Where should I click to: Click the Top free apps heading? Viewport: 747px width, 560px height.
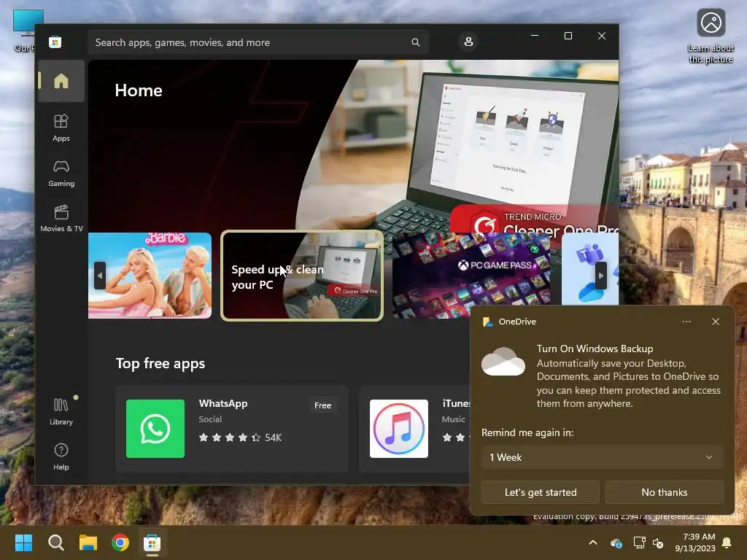tap(160, 363)
